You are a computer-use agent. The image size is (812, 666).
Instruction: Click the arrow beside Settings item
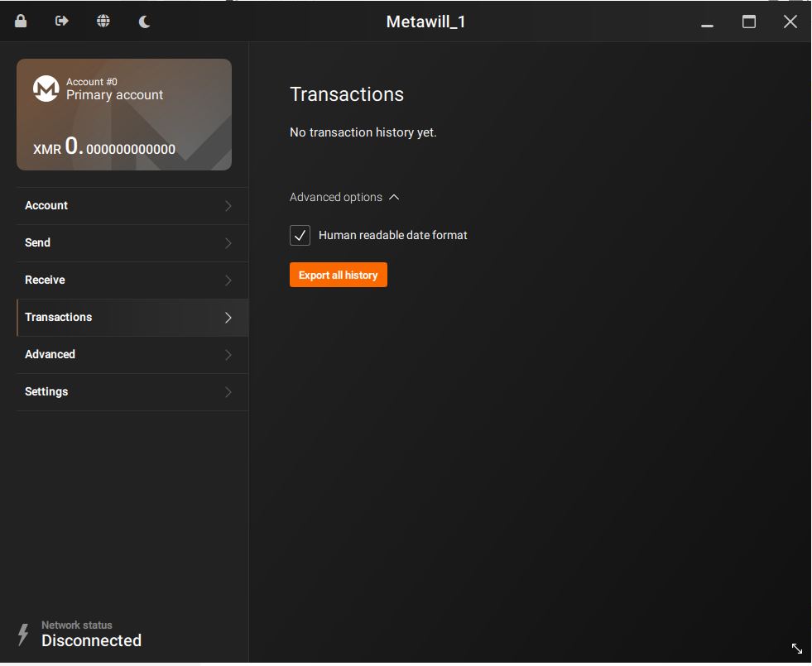[228, 392]
